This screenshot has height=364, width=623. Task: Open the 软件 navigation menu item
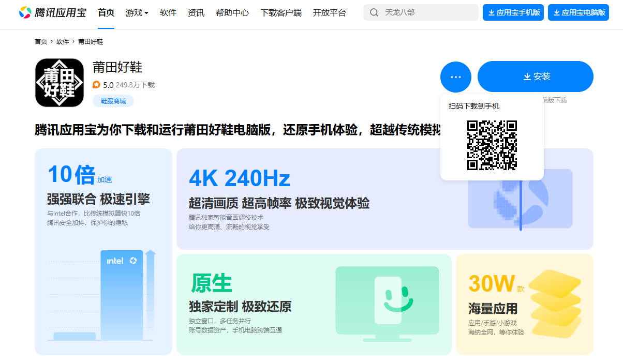click(x=168, y=12)
